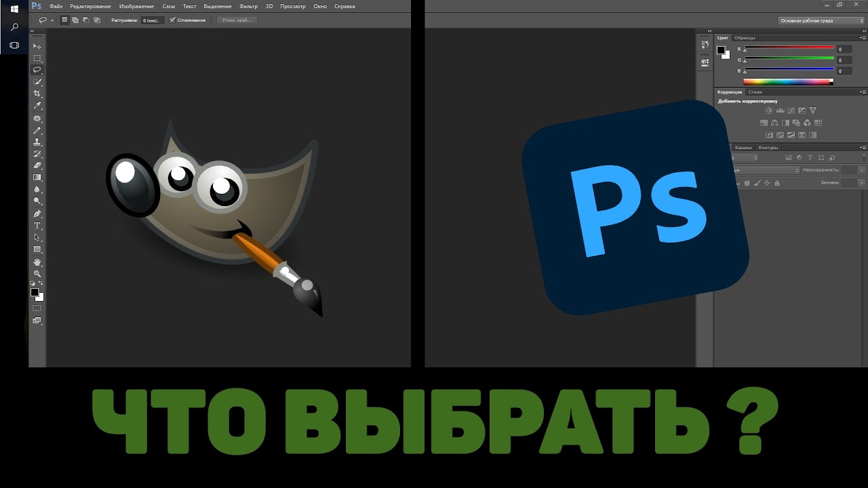Image resolution: width=868 pixels, height=488 pixels.
Task: Open the Изображение menu
Action: pos(136,6)
